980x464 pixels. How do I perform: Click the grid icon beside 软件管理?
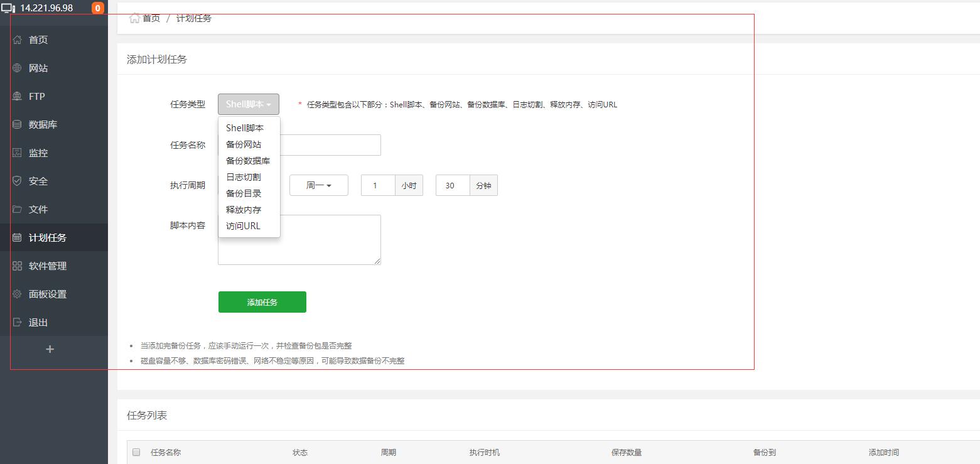click(17, 266)
